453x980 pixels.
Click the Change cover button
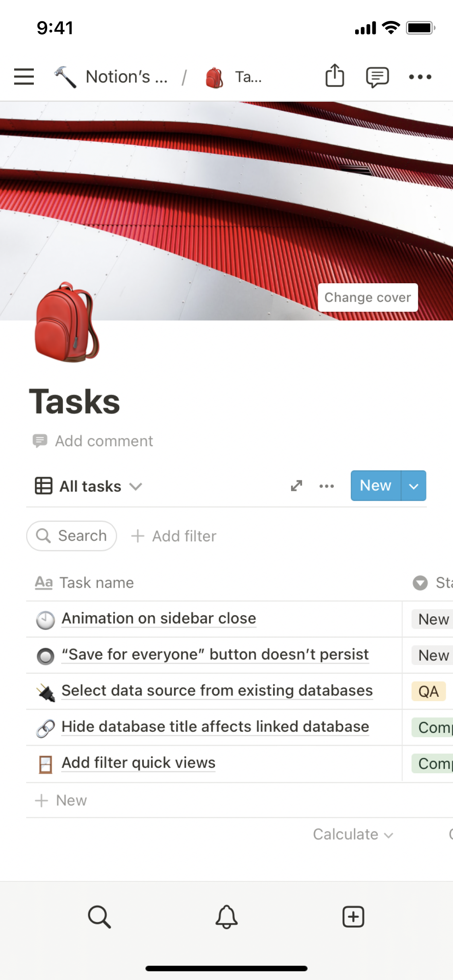coord(368,297)
